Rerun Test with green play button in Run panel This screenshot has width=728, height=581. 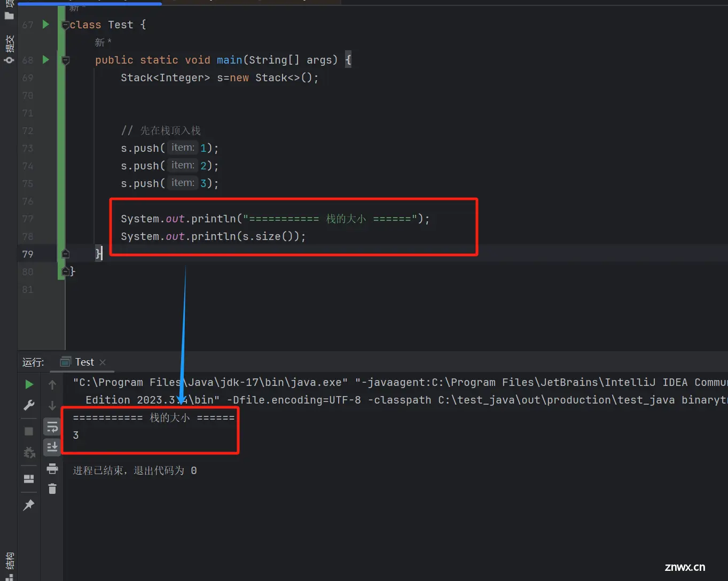(x=29, y=384)
